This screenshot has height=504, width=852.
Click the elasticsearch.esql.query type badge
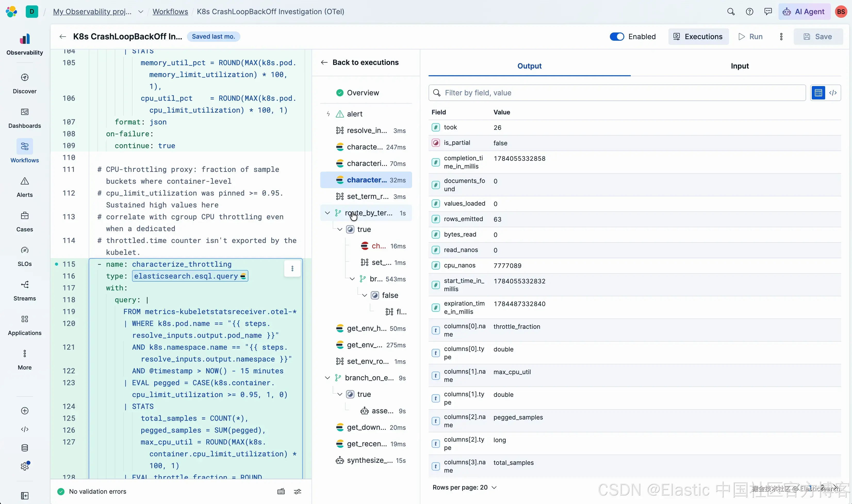190,276
